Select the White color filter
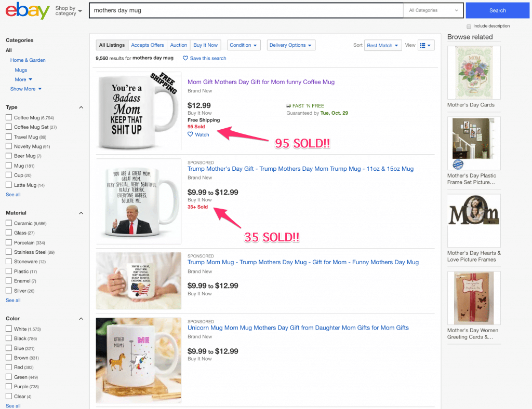 pyautogui.click(x=8, y=329)
